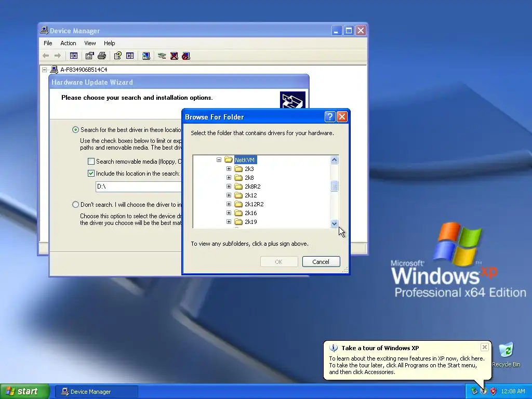Image resolution: width=532 pixels, height=399 pixels.
Task: Close the Windows XP tour balloon
Action: [x=485, y=347]
